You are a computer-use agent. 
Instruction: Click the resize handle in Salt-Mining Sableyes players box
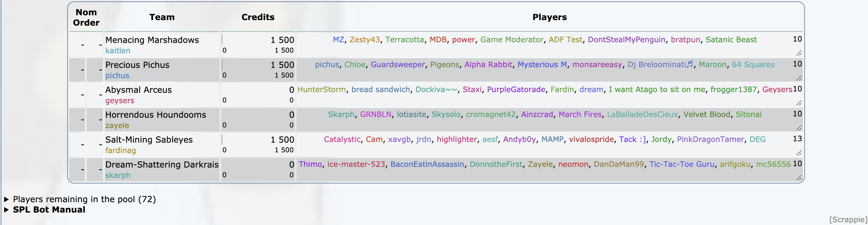point(799,153)
